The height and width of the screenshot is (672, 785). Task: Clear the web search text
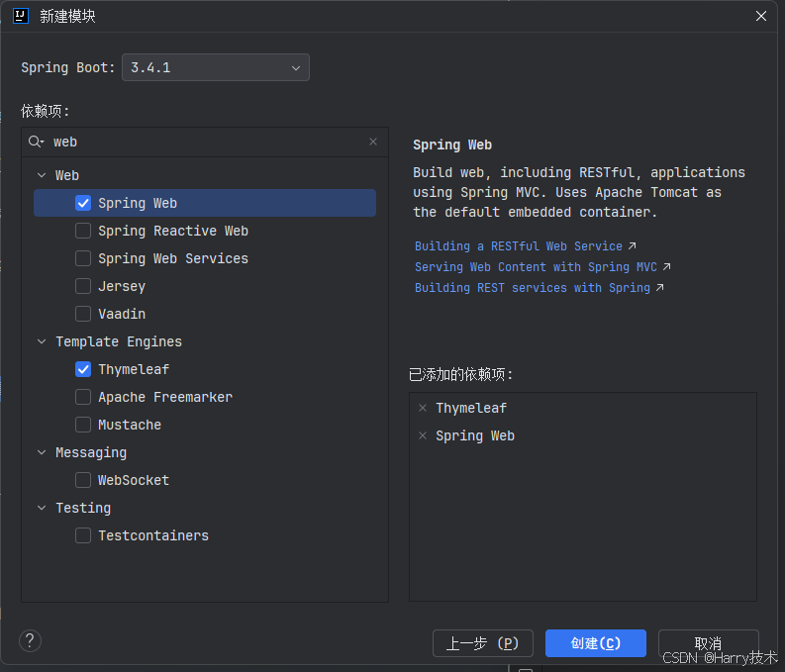(x=373, y=142)
